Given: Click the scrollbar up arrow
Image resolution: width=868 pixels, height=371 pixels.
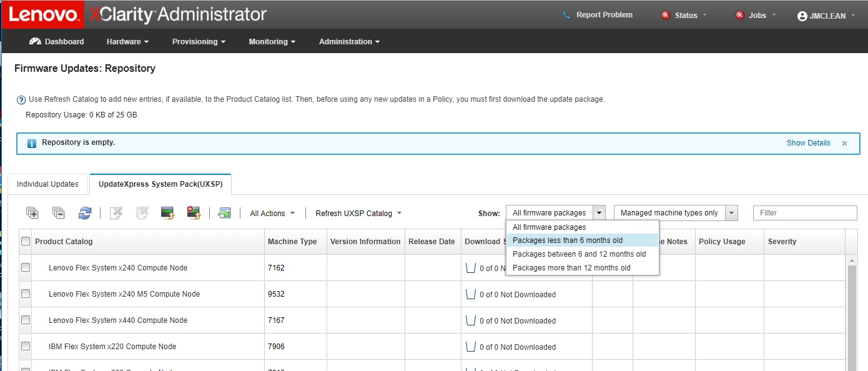Looking at the screenshot, I should click(851, 259).
